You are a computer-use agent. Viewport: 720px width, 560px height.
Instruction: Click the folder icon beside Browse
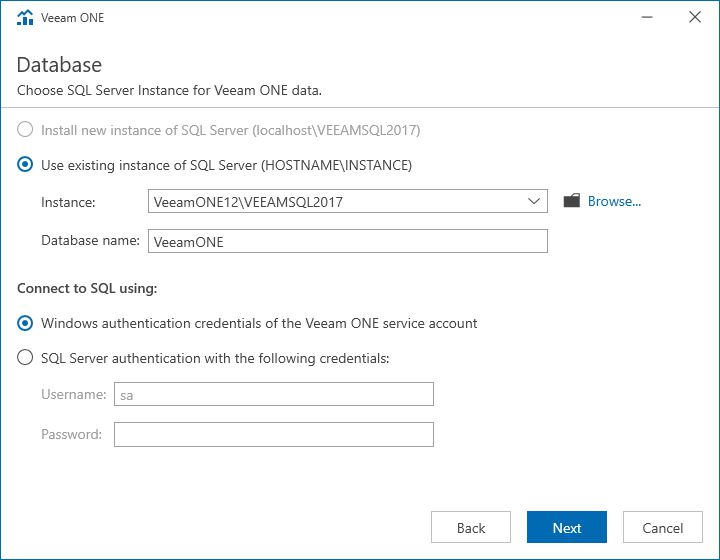pos(572,201)
